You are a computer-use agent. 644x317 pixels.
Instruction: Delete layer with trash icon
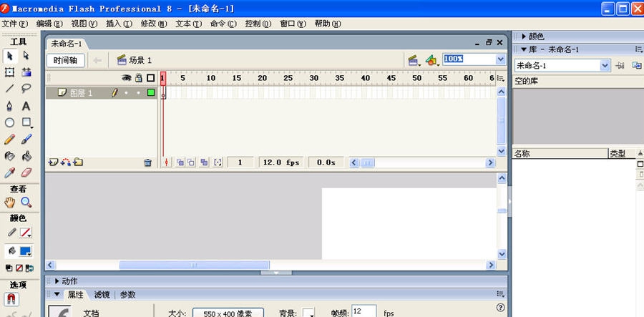tap(148, 162)
